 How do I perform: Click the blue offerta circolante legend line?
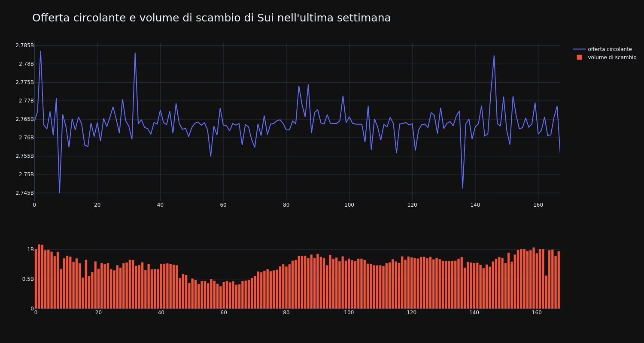(x=579, y=49)
